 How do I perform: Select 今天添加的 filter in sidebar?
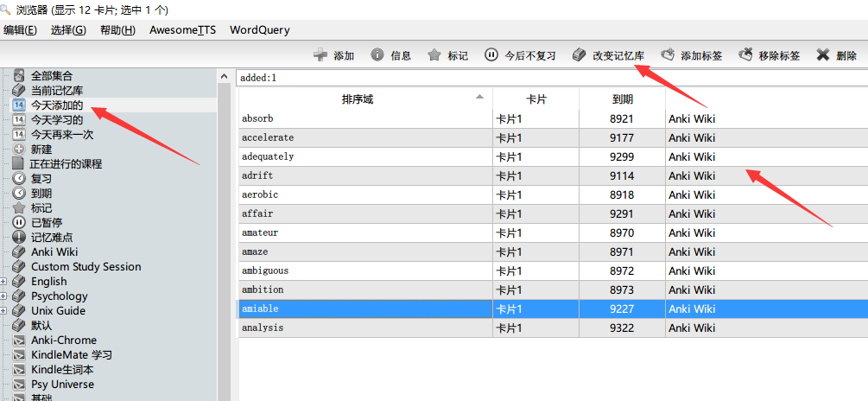click(x=57, y=105)
